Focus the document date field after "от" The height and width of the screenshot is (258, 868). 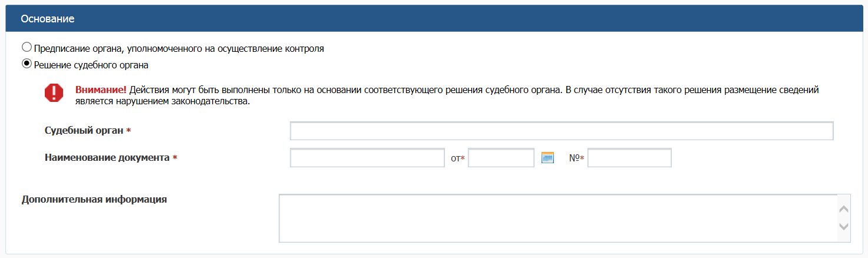(x=501, y=158)
